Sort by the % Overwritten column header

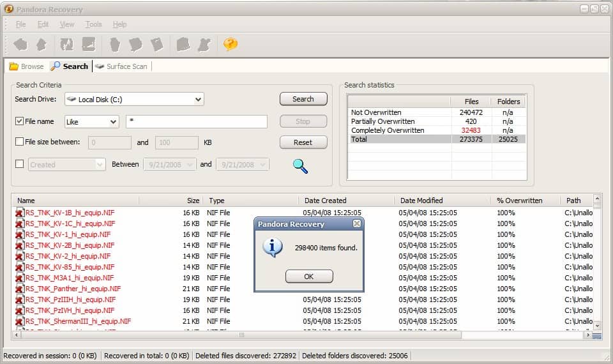click(525, 201)
